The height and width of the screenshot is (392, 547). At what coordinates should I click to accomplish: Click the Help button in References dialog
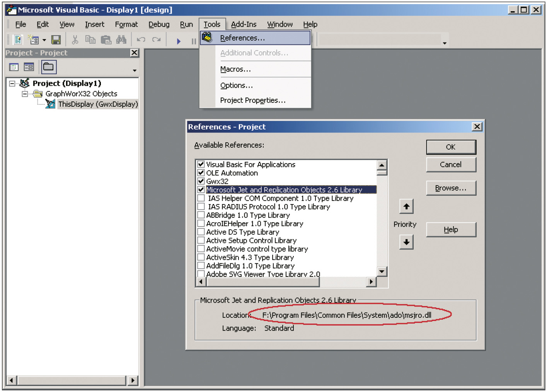click(451, 230)
